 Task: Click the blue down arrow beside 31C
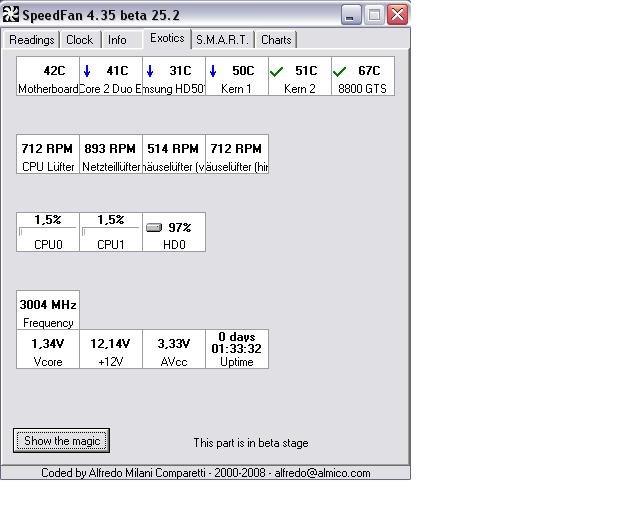tap(150, 71)
